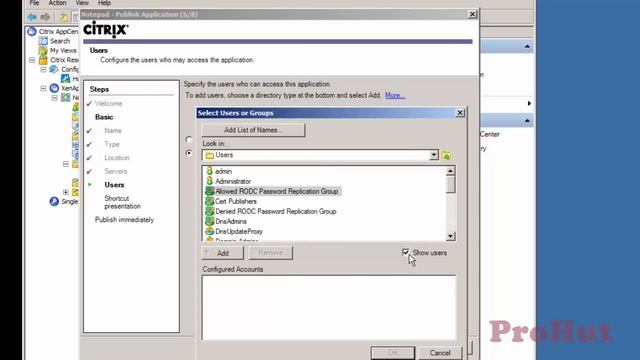Click the browse directory icon beside Look in

(446, 155)
